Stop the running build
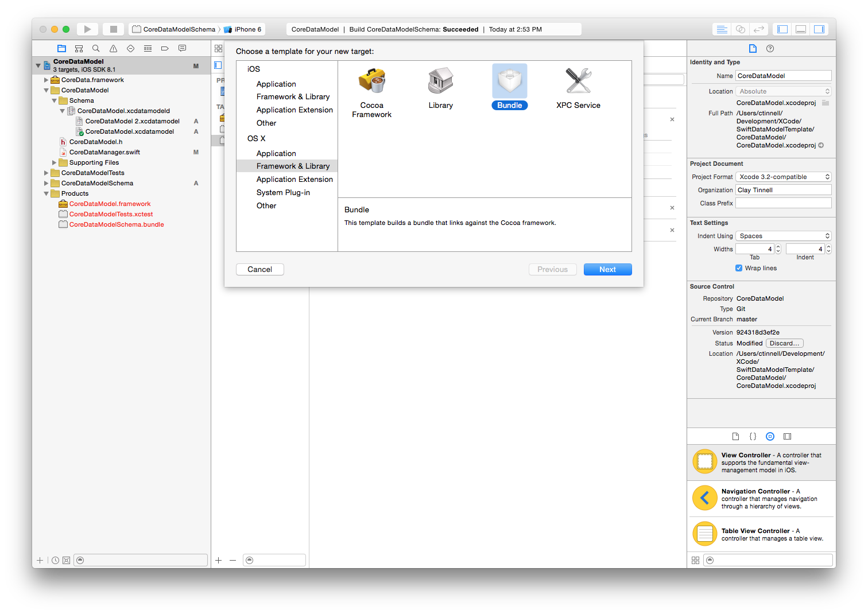 [x=114, y=29]
